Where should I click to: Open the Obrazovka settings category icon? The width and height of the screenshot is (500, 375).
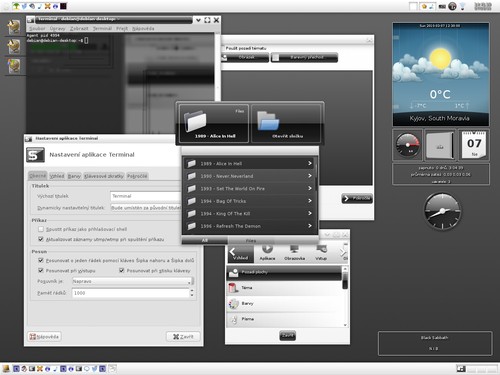(x=294, y=253)
